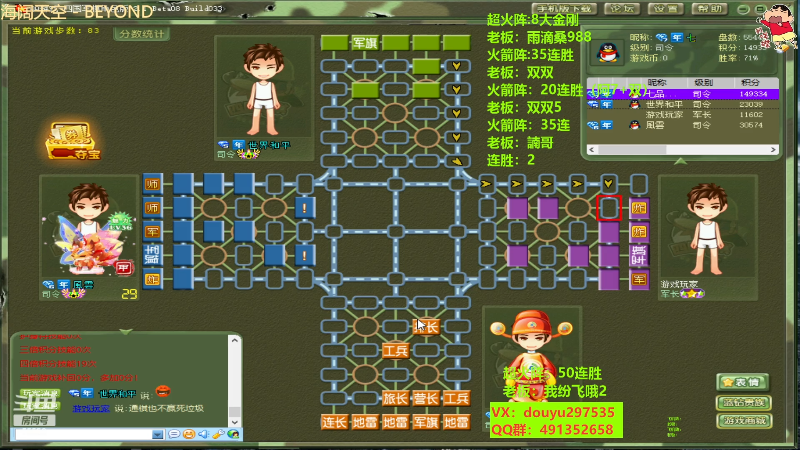Click the 表情 emoticon button
Image resolution: width=800 pixels, height=450 pixels.
click(x=742, y=382)
